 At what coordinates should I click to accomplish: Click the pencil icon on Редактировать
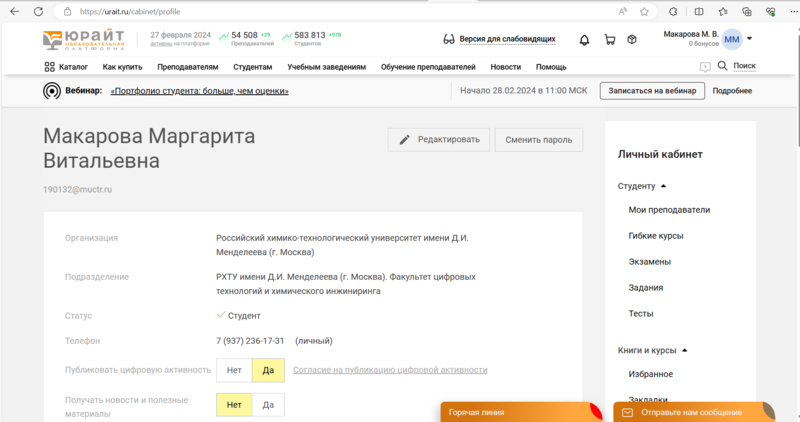click(x=405, y=140)
